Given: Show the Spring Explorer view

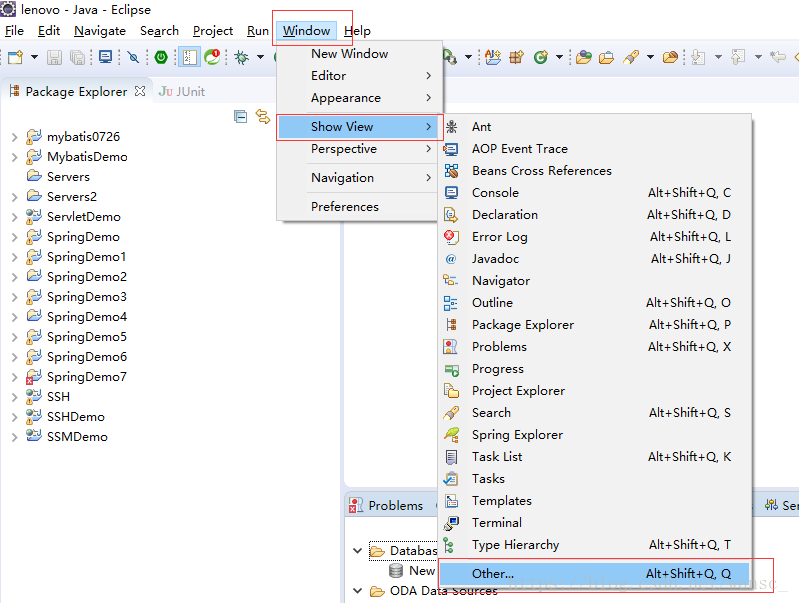Looking at the screenshot, I should [x=595, y=435].
